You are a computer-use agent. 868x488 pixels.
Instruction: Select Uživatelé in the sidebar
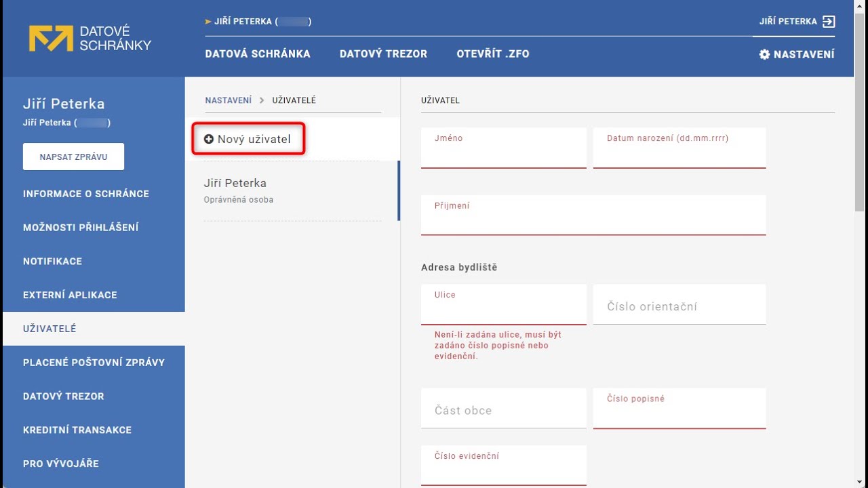click(x=94, y=329)
